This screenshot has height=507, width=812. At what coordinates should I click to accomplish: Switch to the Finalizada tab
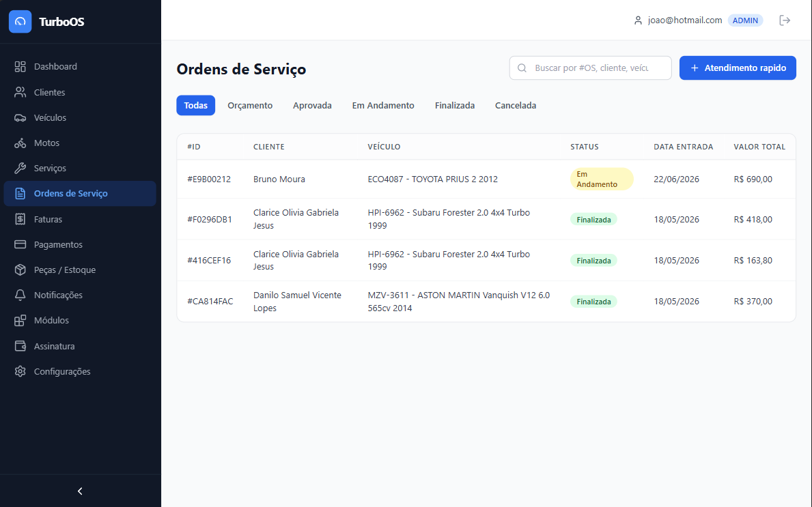coord(455,106)
